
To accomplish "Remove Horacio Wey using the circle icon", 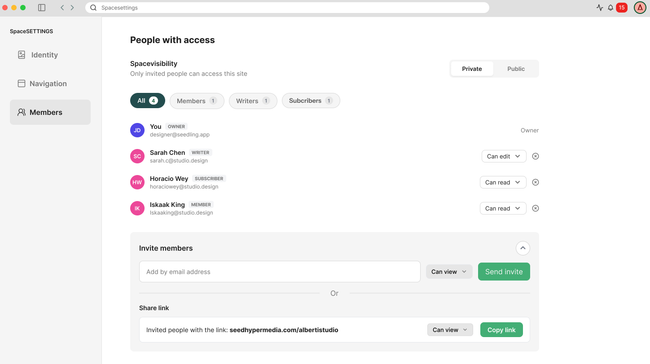I will coord(535,182).
